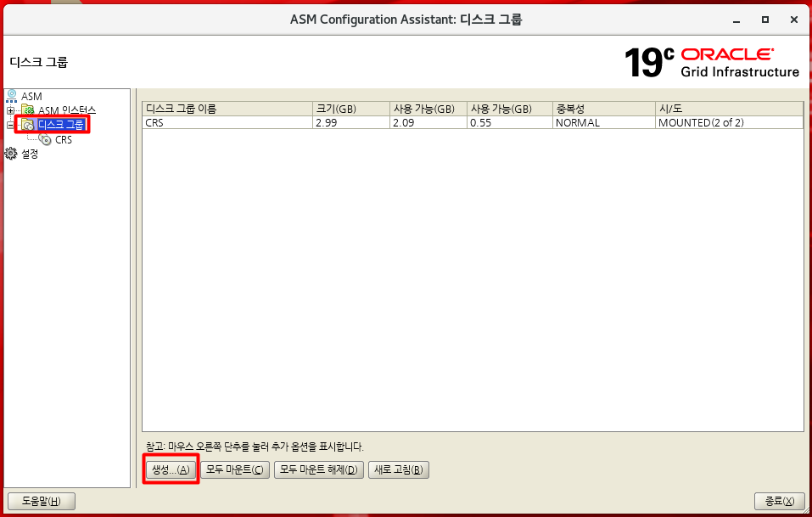812x517 pixels.
Task: Select the ASM root tree label
Action: tap(31, 97)
